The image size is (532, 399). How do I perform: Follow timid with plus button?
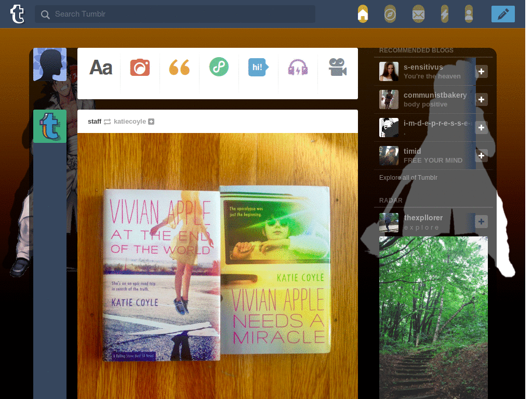[x=481, y=156]
